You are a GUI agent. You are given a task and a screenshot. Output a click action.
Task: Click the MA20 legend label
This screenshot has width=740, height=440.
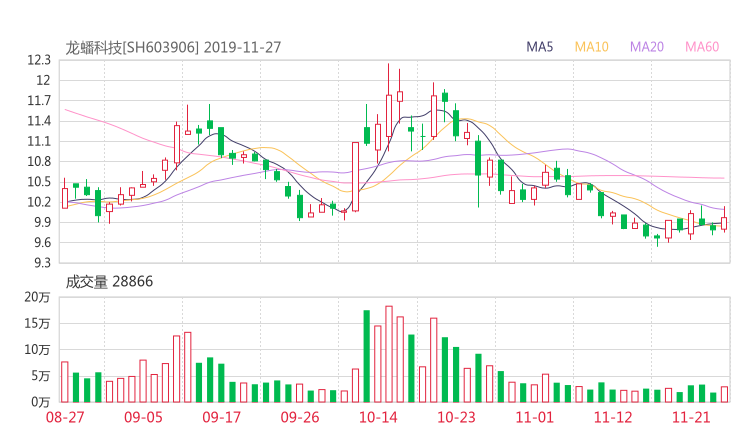647,47
